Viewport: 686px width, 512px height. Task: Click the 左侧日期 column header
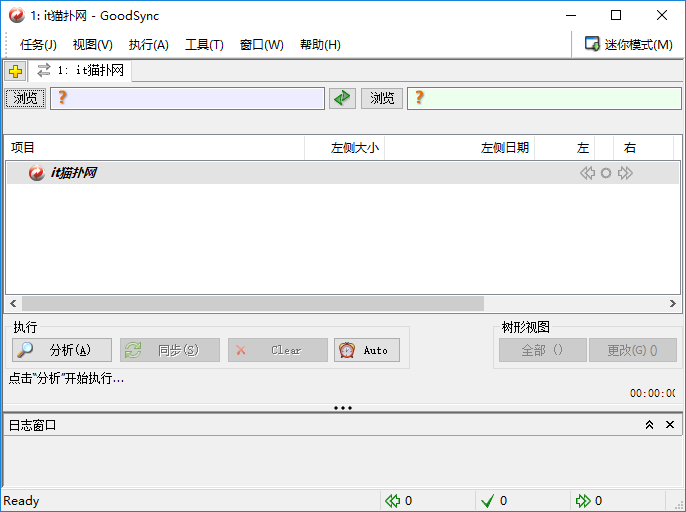[459, 147]
